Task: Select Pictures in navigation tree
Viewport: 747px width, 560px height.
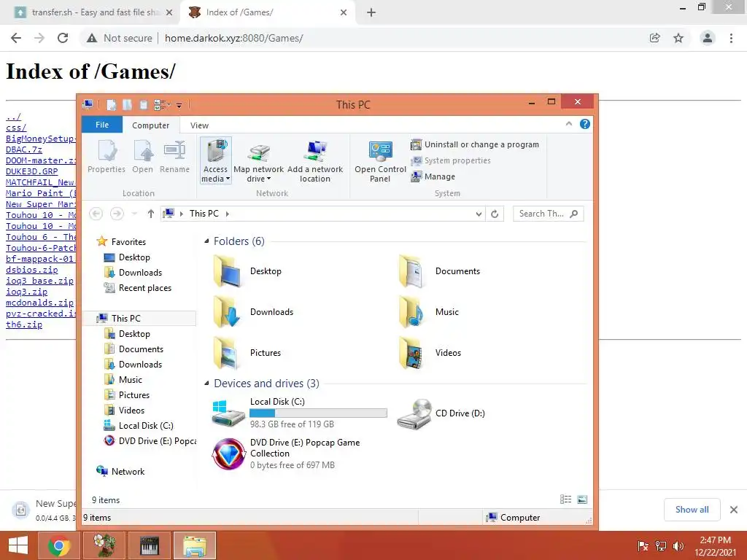Action: (x=127, y=394)
